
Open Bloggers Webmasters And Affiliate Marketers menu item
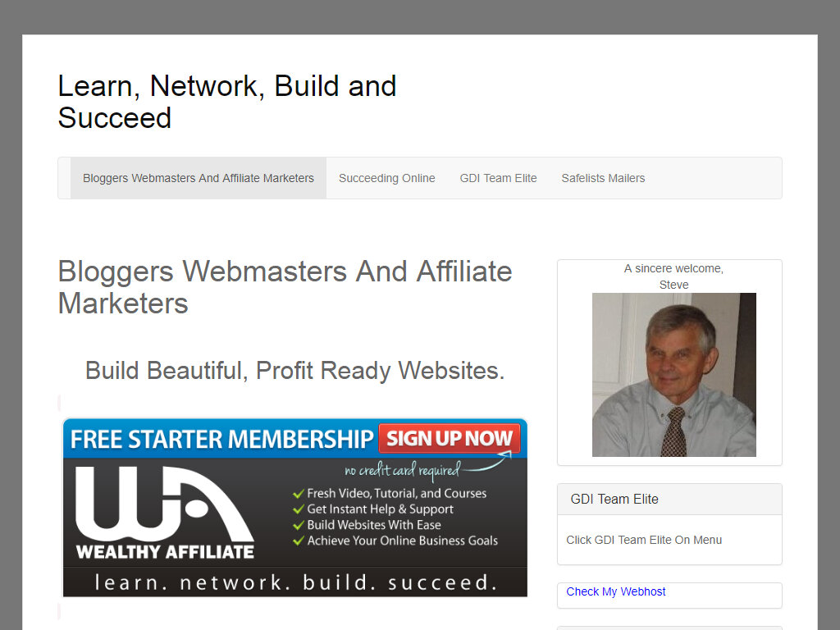point(199,178)
